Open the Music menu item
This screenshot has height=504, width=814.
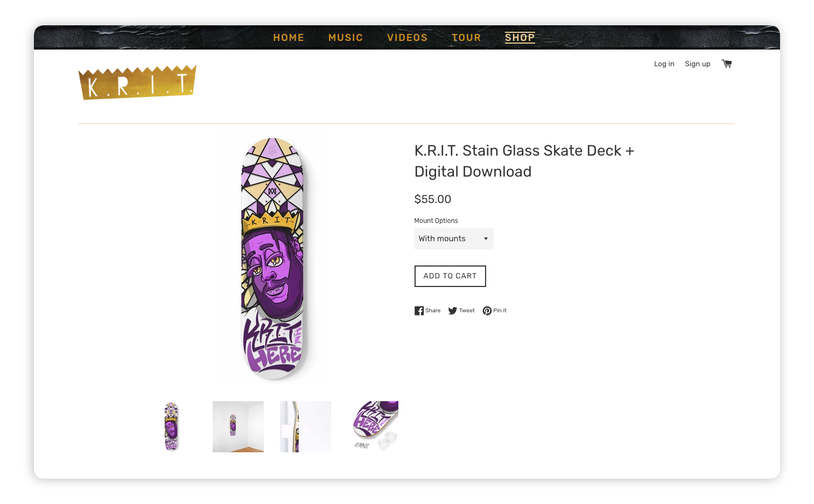pyautogui.click(x=346, y=38)
